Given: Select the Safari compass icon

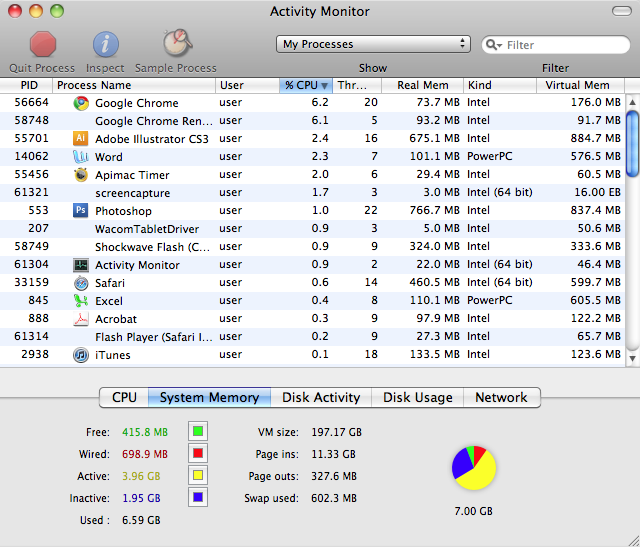Looking at the screenshot, I should 81,283.
